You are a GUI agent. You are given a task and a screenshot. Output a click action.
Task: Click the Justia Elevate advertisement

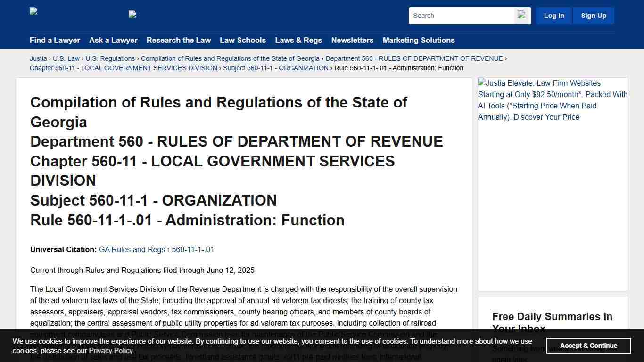tap(552, 100)
